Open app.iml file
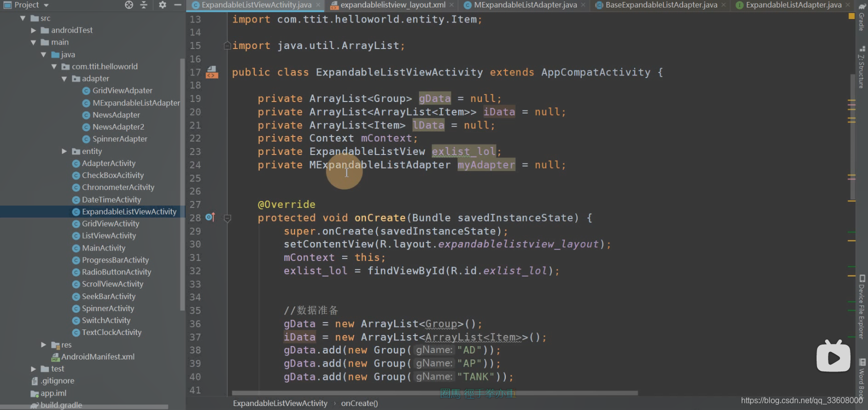The height and width of the screenshot is (410, 868). 48,393
